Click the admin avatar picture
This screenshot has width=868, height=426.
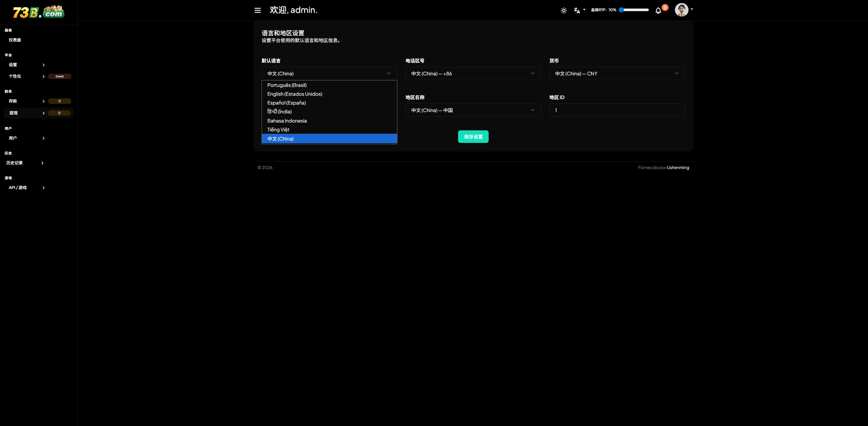pos(681,10)
